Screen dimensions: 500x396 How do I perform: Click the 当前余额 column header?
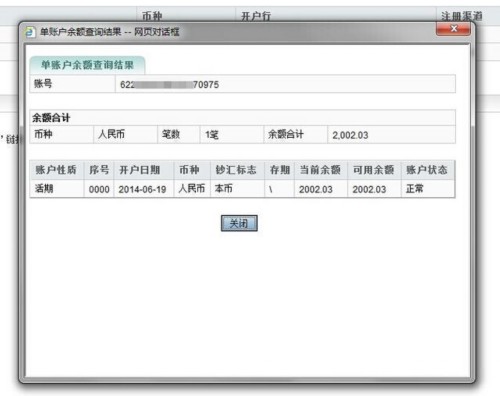point(321,170)
